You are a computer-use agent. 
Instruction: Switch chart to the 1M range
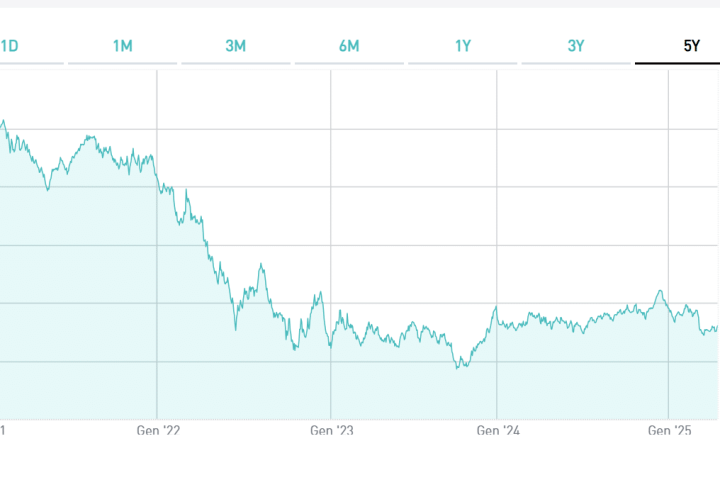122,45
